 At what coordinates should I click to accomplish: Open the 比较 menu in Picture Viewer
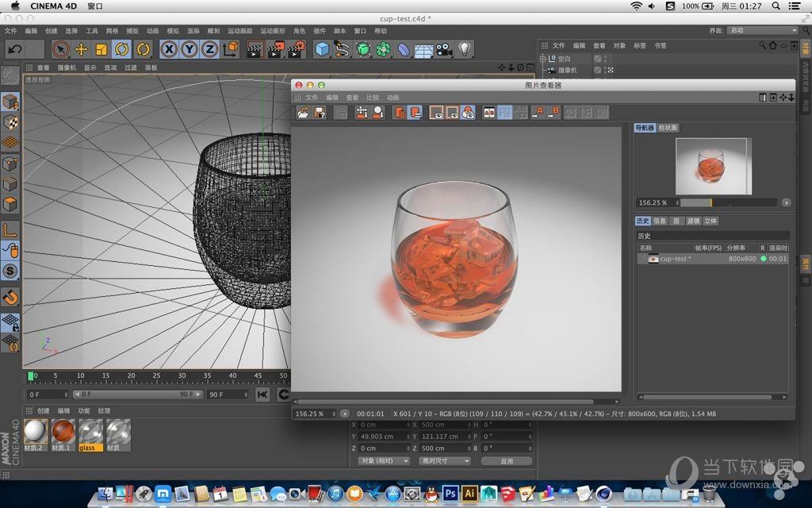coord(373,98)
